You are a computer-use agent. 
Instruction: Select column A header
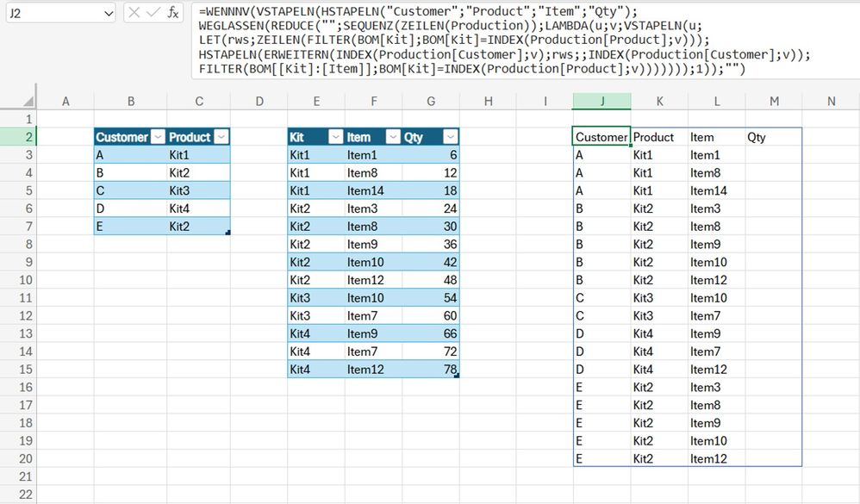click(65, 102)
